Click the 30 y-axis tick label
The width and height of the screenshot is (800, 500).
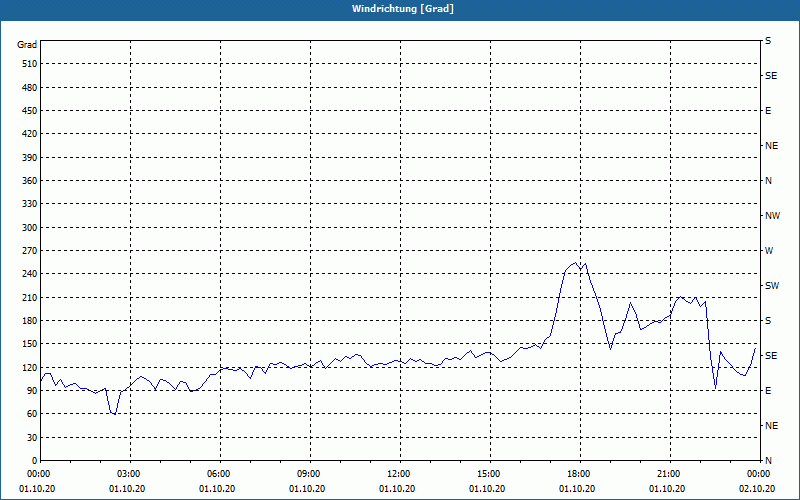pos(32,437)
